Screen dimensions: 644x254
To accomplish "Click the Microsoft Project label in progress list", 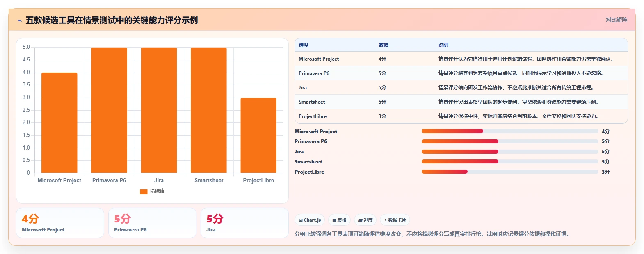I will 316,132.
